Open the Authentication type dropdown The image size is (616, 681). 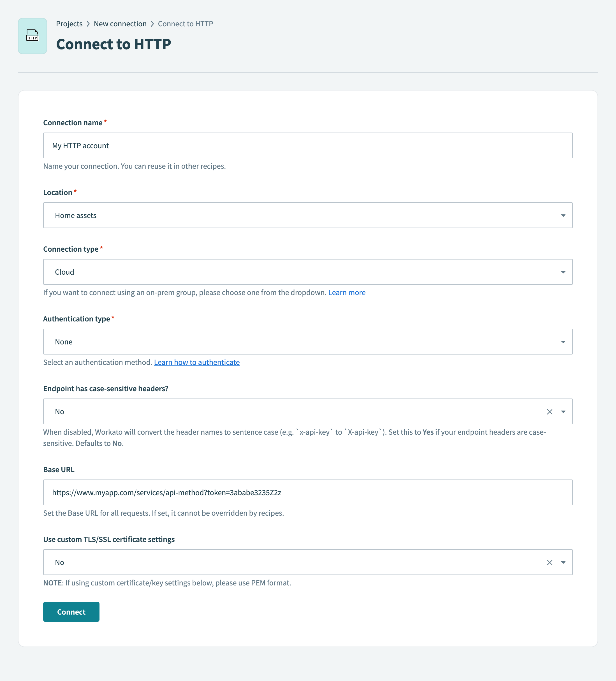pos(563,342)
